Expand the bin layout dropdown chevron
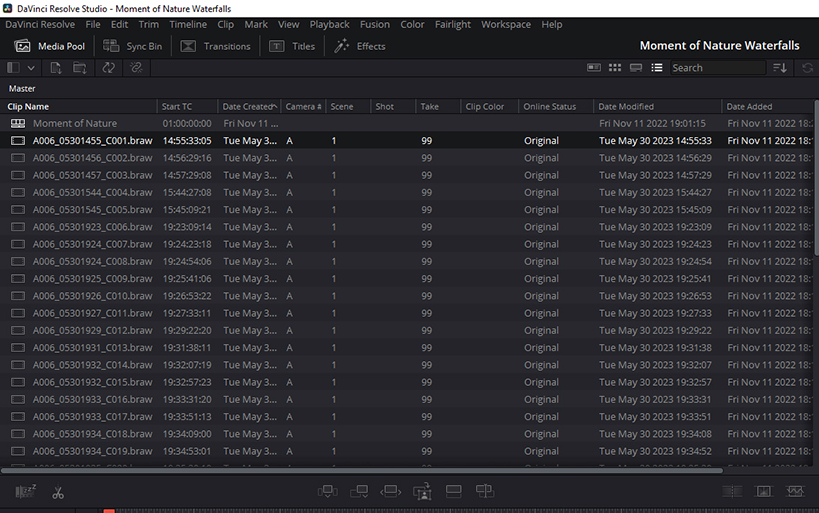The width and height of the screenshot is (819, 513). click(31, 68)
